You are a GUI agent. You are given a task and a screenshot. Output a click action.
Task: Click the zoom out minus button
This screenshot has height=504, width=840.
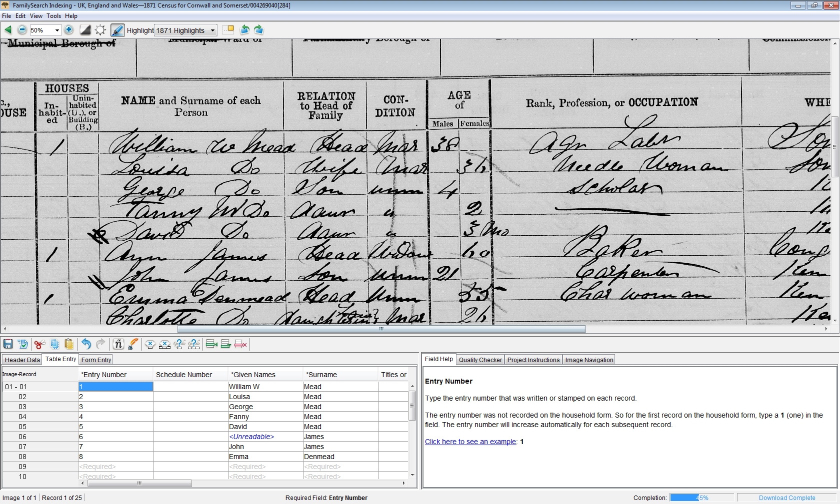(22, 30)
